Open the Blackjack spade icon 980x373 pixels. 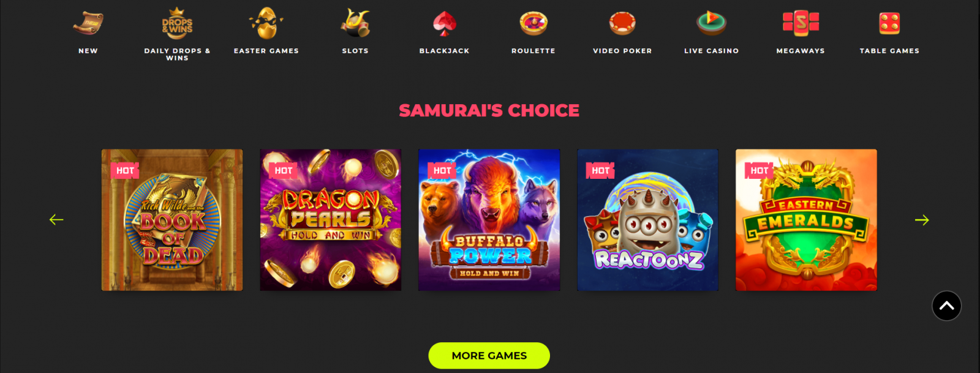click(x=445, y=23)
